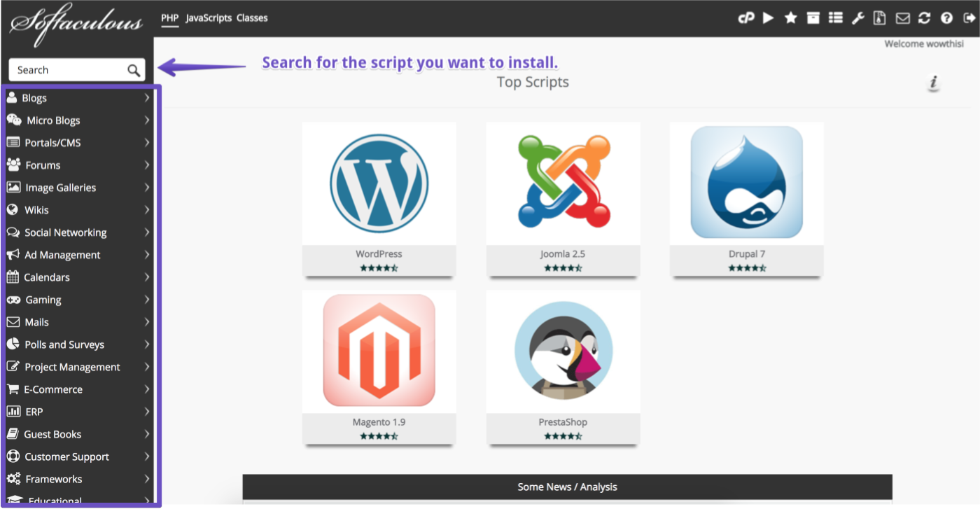Click the cPanel logo icon

(746, 18)
